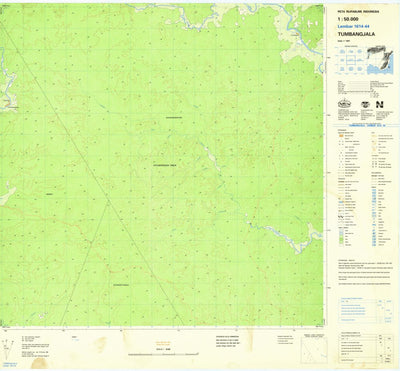The image size is (400, 371).
Task: Click the small boundary diagram inset at bottom
Action: tap(314, 350)
